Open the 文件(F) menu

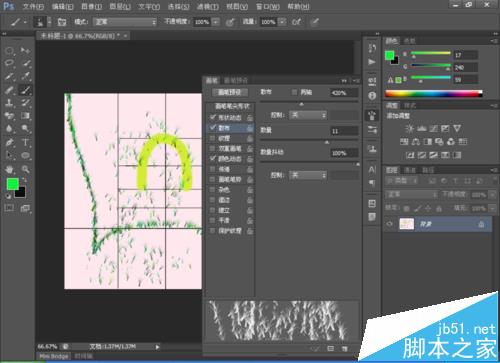(x=33, y=6)
